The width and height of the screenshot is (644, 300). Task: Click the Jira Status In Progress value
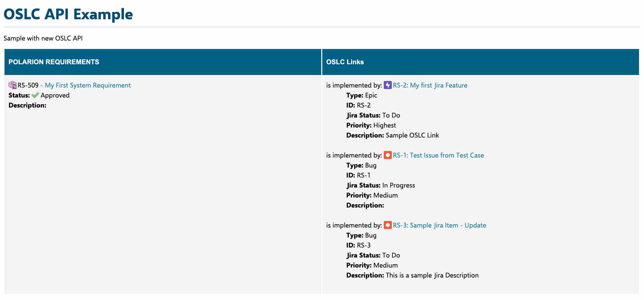tap(398, 185)
